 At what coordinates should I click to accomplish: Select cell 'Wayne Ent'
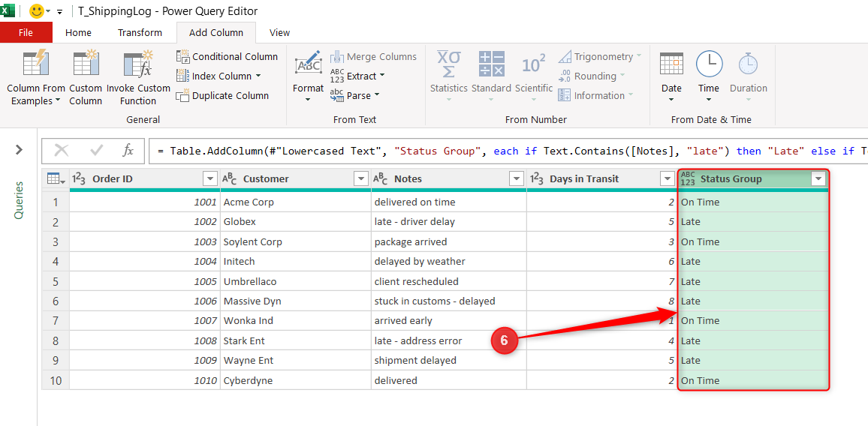296,360
